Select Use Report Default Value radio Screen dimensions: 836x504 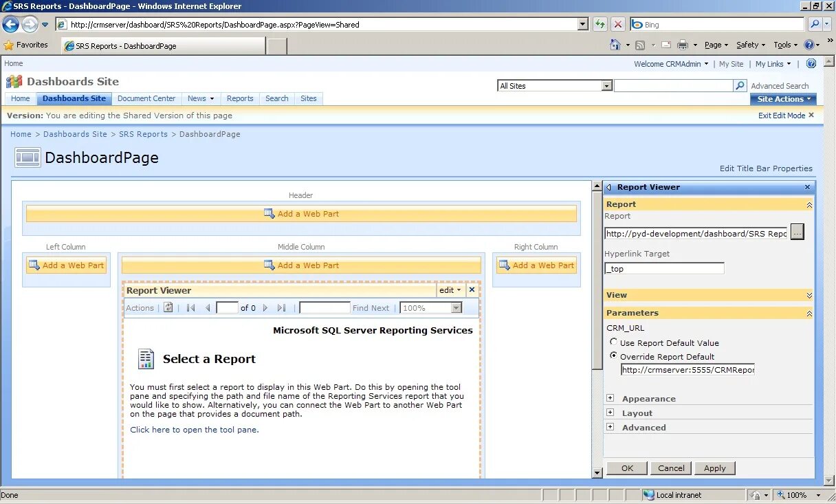click(614, 342)
